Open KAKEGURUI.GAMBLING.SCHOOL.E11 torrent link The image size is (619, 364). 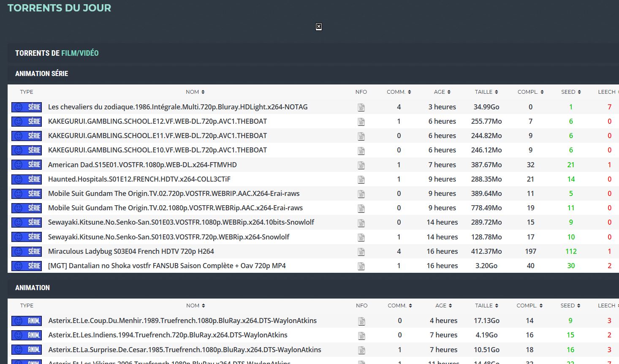coord(157,136)
